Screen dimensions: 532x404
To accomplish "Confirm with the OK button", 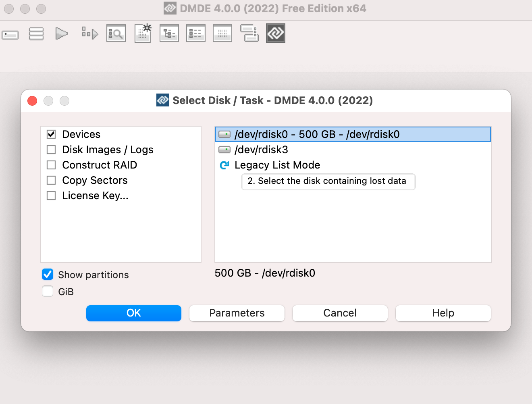I will (134, 313).
